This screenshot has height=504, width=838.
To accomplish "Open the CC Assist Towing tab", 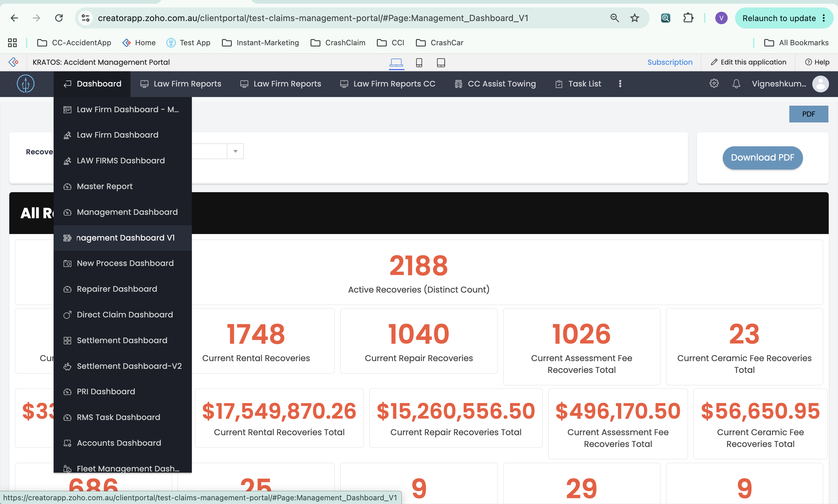I will [495, 84].
